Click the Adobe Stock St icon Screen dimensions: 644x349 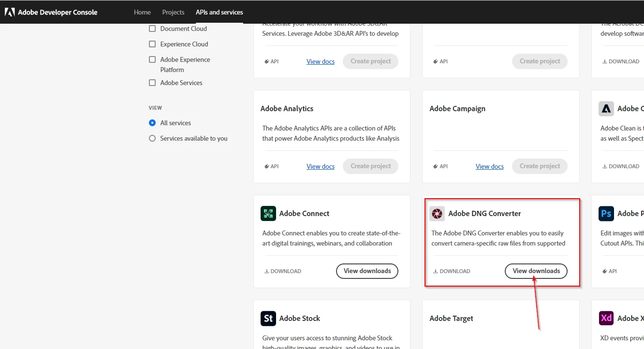[268, 318]
